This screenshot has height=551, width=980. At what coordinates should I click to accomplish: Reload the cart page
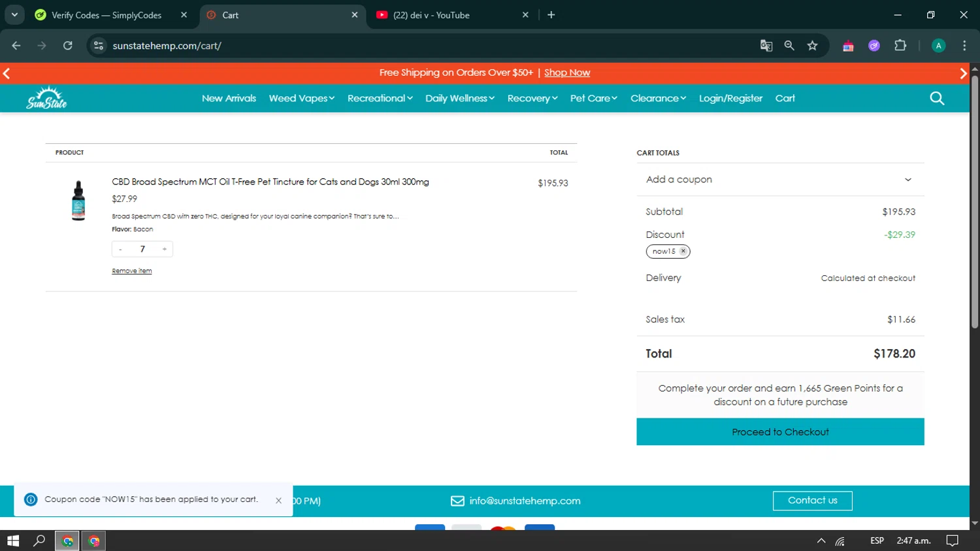67,46
